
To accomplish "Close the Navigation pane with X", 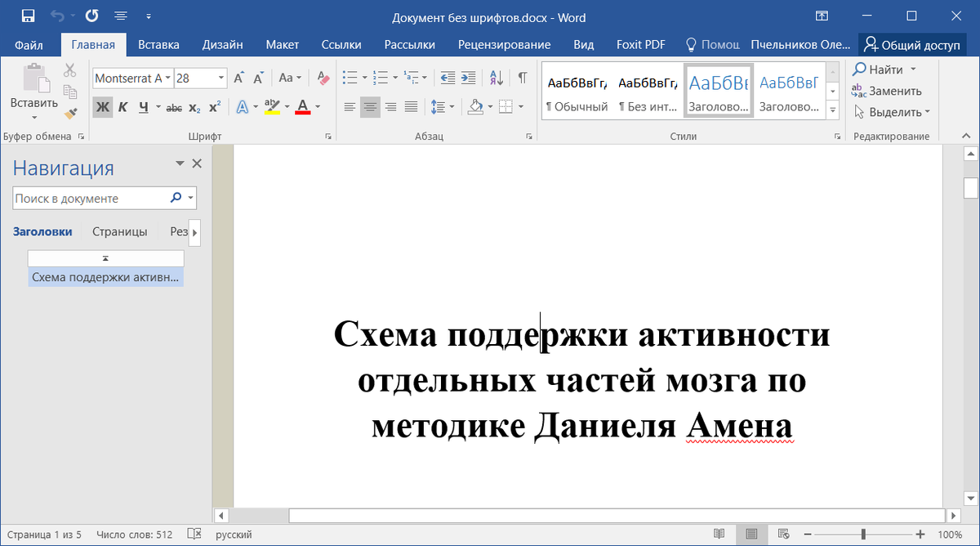I will (x=196, y=163).
